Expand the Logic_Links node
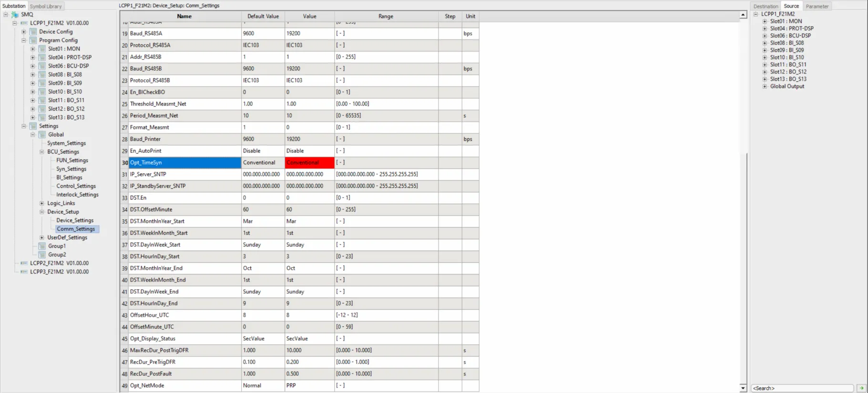This screenshot has height=393, width=868. click(x=42, y=203)
